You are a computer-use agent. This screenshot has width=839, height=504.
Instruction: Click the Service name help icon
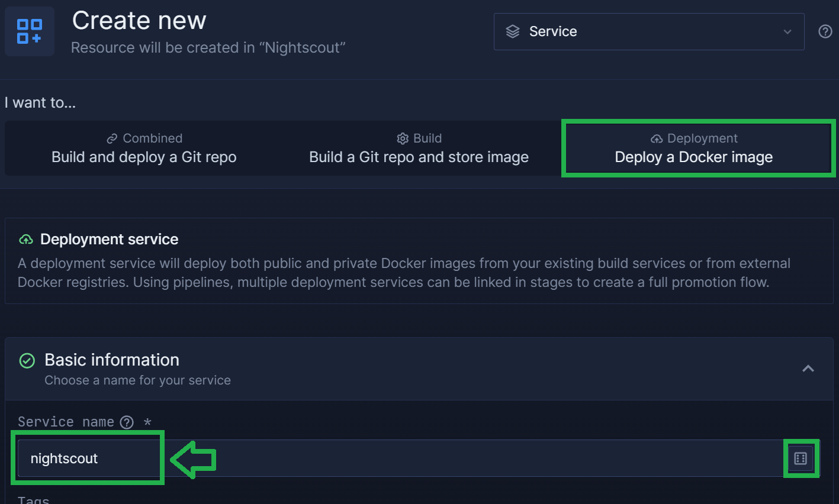coord(127,422)
